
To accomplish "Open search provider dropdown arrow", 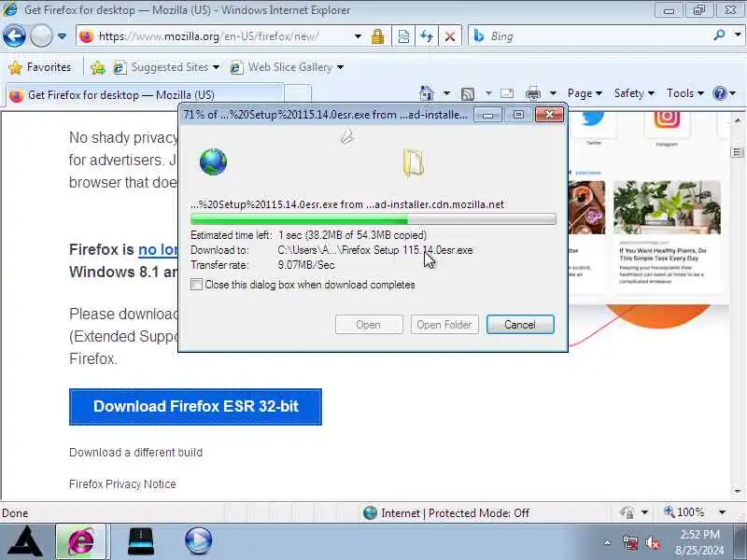I will (738, 35).
